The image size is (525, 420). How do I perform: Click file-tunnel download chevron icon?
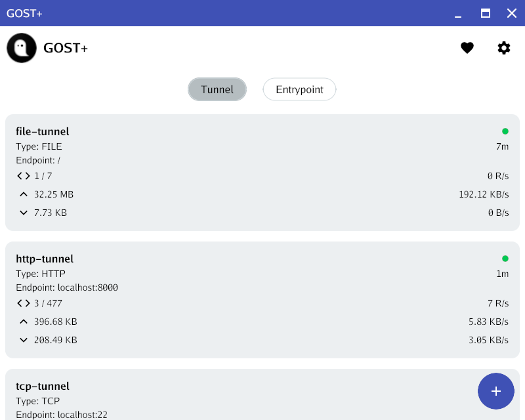tap(24, 213)
